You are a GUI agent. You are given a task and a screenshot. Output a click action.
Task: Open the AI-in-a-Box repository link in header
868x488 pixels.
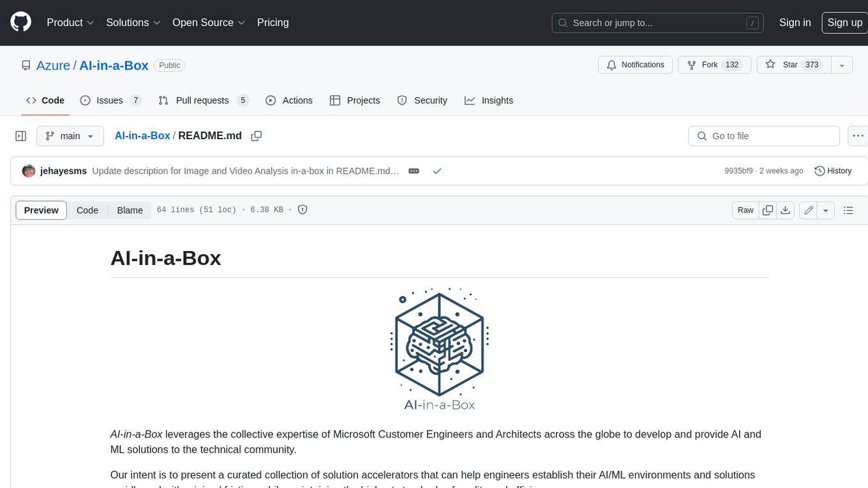114,65
